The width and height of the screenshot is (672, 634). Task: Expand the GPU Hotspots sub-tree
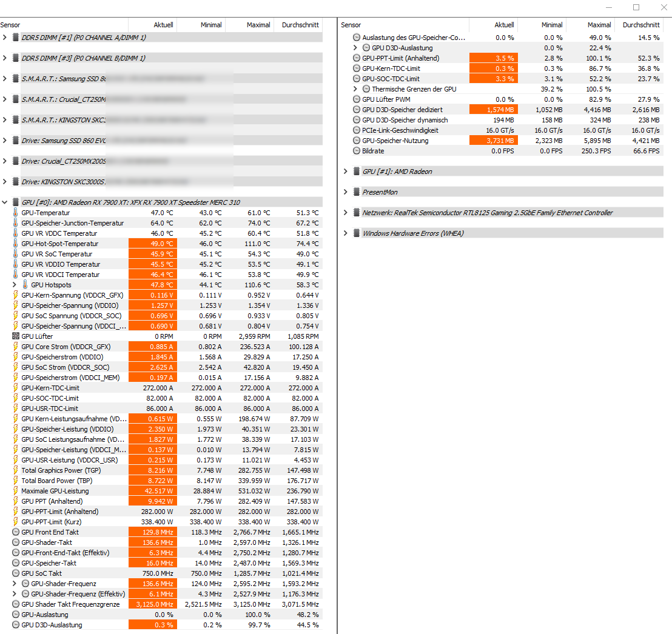pos(14,284)
